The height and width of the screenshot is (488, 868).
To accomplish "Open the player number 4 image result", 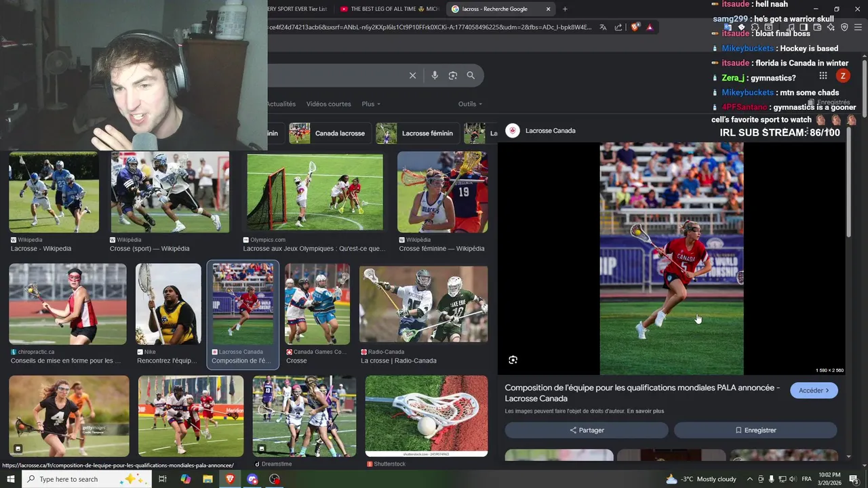I will pyautogui.click(x=68, y=416).
